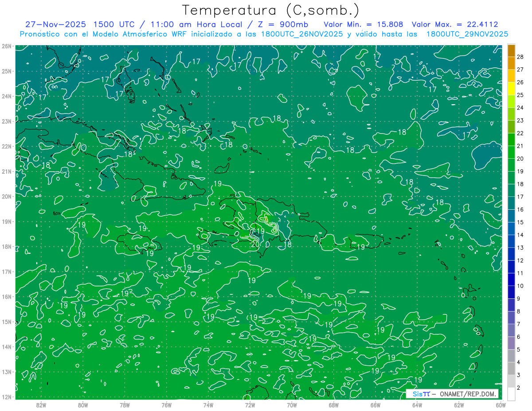Viewport: 532px width, 411px height.
Task: Click the color bar label 22
Action: (x=520, y=133)
